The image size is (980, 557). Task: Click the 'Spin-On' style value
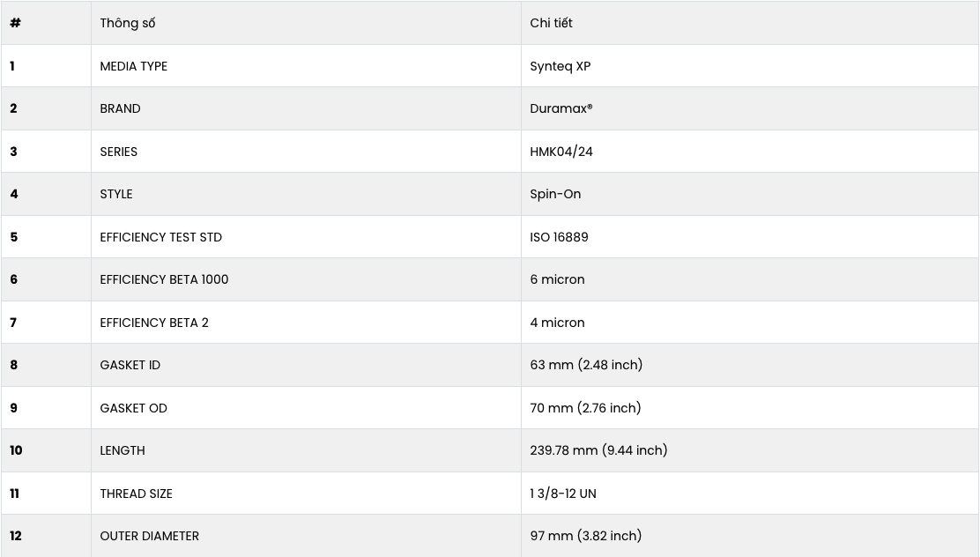click(x=555, y=194)
